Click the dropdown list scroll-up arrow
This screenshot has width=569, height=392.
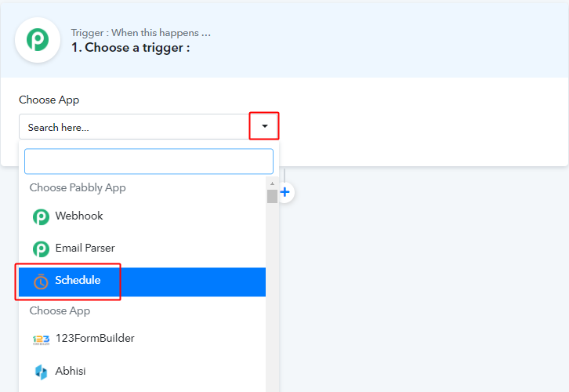[272, 184]
